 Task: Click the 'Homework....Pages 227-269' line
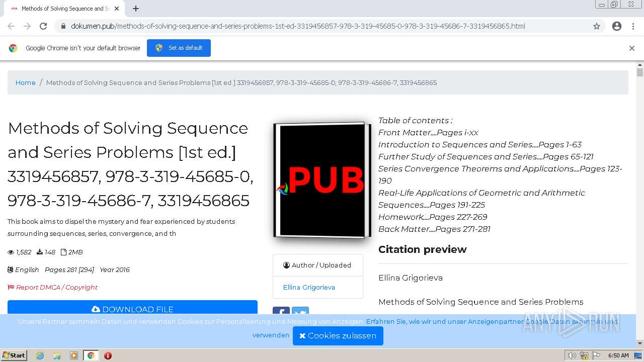(433, 217)
